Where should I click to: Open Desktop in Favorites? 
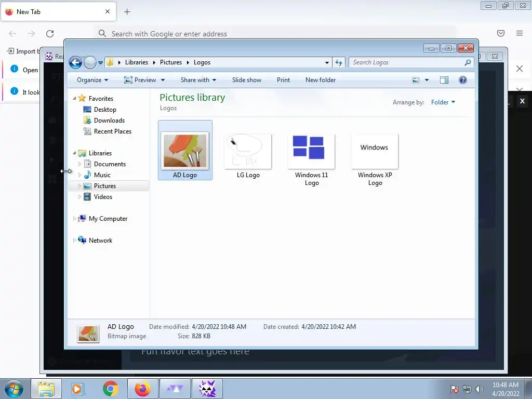pyautogui.click(x=105, y=110)
